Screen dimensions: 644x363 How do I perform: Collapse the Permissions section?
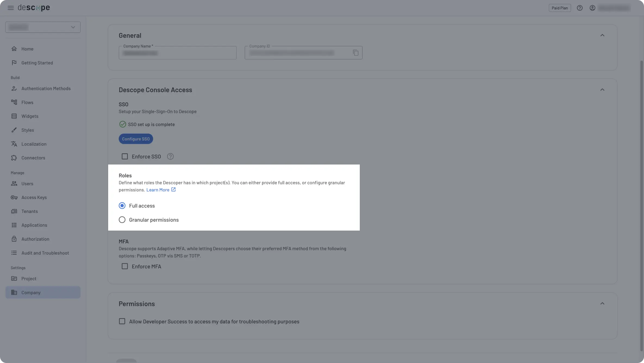(x=602, y=303)
